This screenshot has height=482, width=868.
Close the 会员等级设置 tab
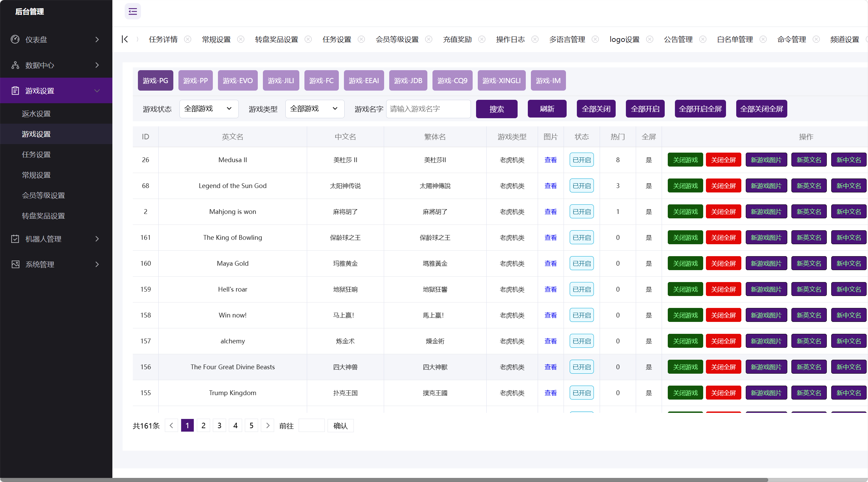(429, 39)
